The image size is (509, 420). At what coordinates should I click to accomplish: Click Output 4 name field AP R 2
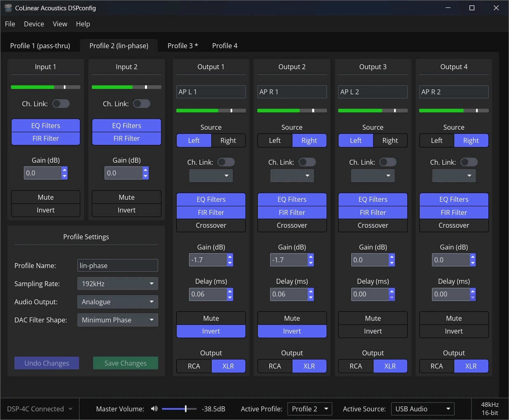tap(454, 92)
